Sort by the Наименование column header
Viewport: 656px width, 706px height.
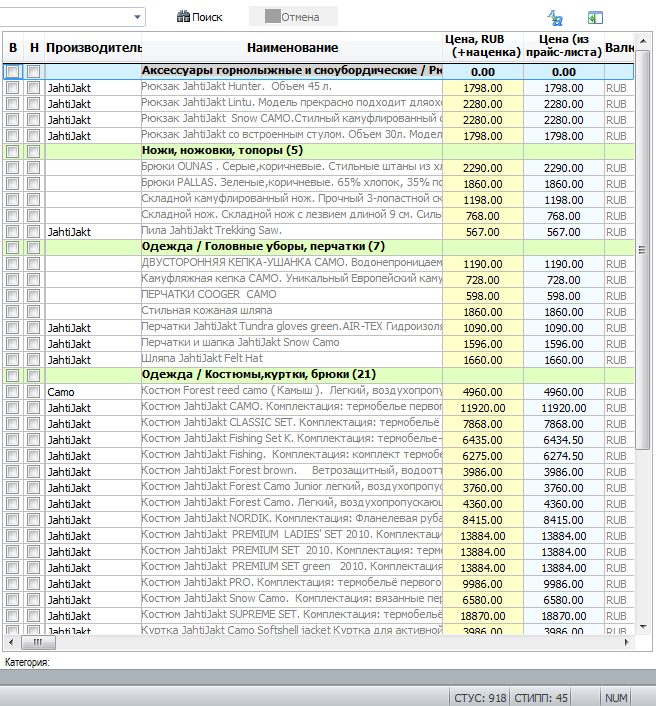(x=292, y=47)
